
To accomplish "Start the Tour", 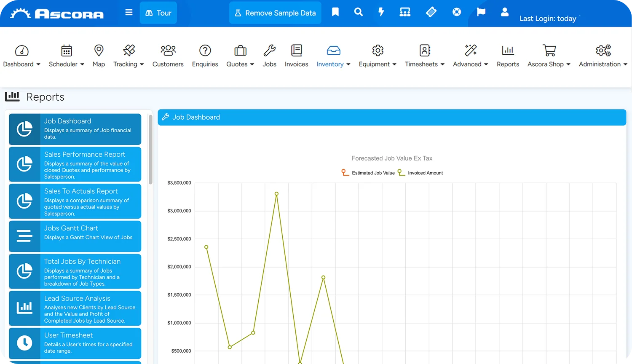I will [x=158, y=13].
